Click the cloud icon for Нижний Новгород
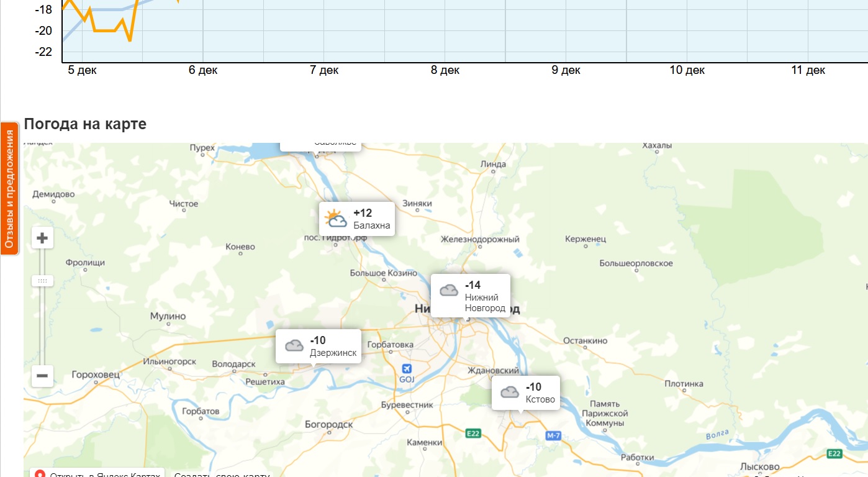Viewport: 868px width, 477px height. (449, 290)
